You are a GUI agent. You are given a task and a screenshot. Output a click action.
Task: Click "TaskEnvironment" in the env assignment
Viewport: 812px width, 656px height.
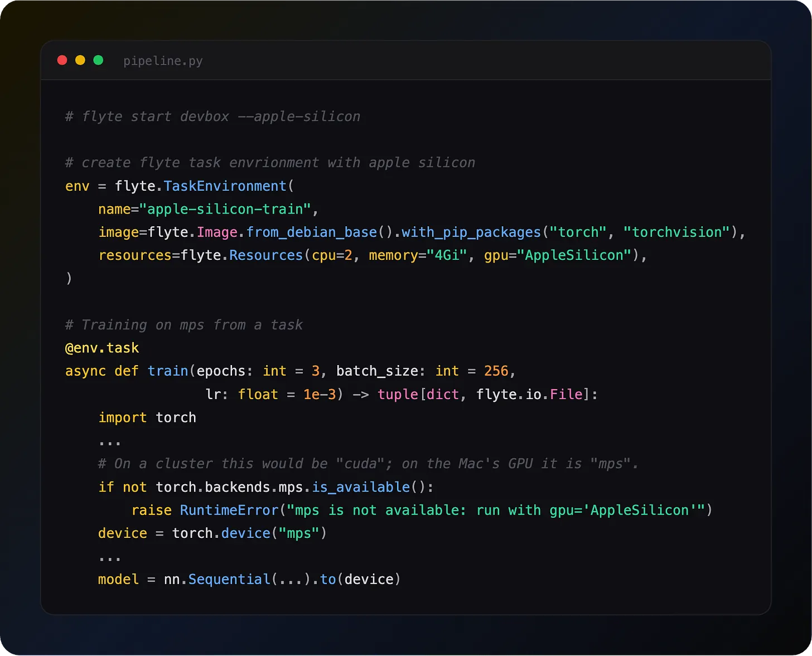225,186
